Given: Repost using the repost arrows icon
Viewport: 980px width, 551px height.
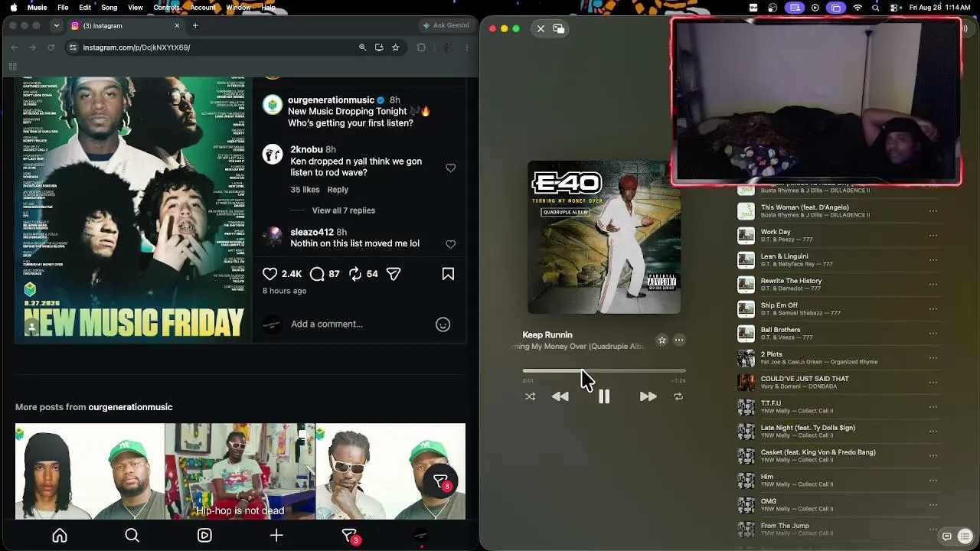Looking at the screenshot, I should (355, 274).
